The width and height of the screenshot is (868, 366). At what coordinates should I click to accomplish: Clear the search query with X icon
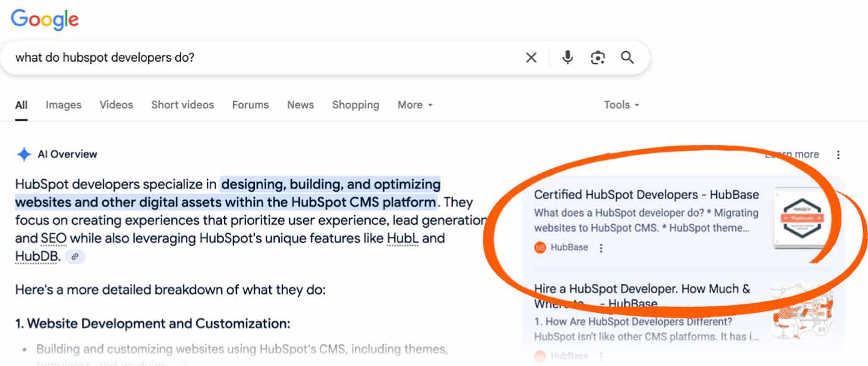(x=531, y=58)
